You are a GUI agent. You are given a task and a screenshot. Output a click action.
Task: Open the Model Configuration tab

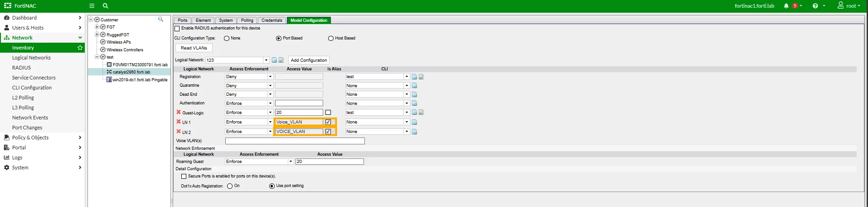click(309, 20)
